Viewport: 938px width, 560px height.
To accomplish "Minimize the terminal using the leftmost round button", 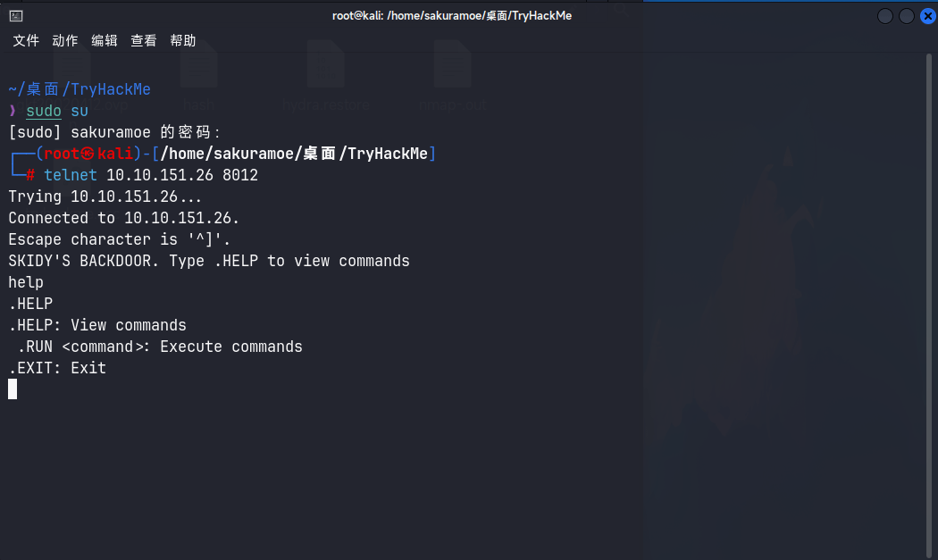I will [885, 16].
